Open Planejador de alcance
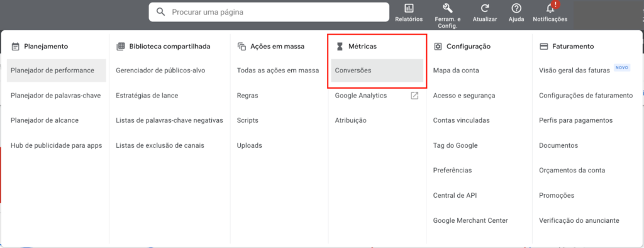The height and width of the screenshot is (248, 644). 45,120
